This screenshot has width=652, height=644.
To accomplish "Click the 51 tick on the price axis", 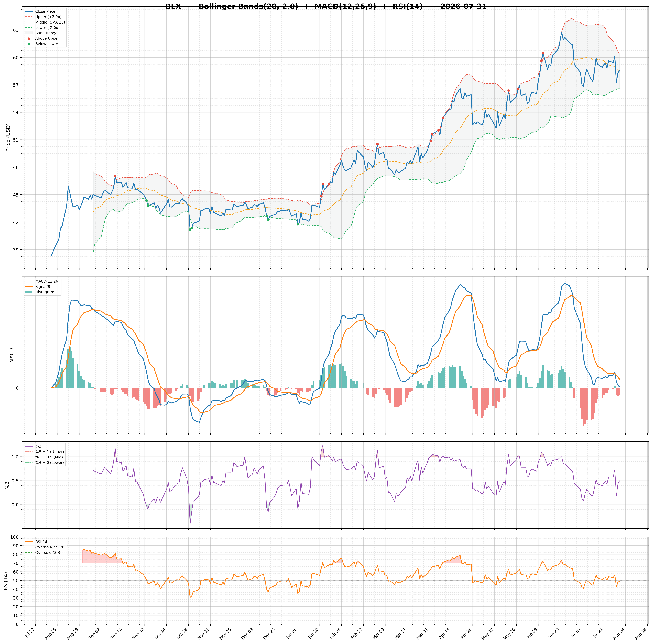I will pyautogui.click(x=16, y=140).
